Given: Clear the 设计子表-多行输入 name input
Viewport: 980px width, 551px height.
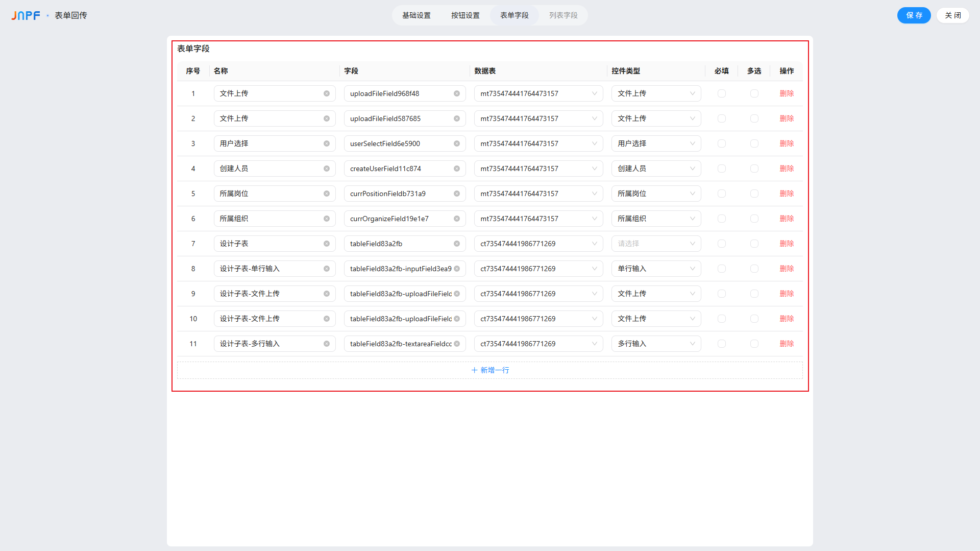Looking at the screenshot, I should click(326, 344).
